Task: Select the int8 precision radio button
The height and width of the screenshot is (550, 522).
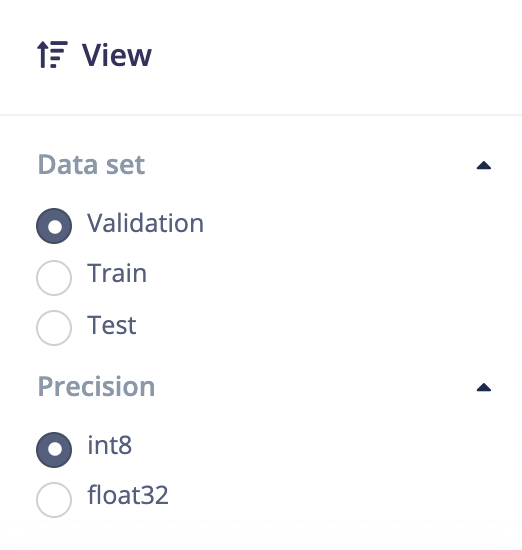Action: (x=54, y=450)
